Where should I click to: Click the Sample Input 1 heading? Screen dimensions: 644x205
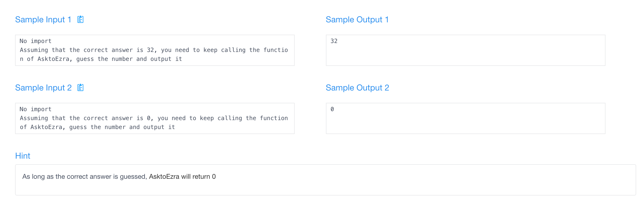pyautogui.click(x=43, y=20)
